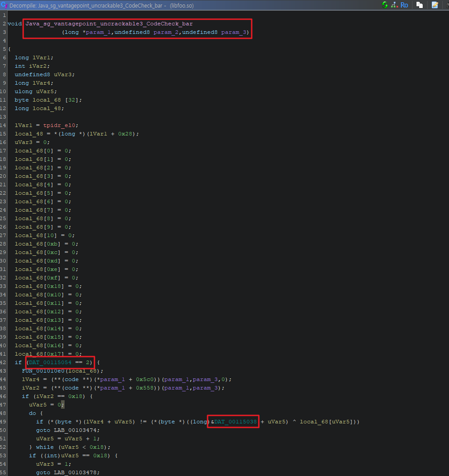Click 'uVar5' in 'ulong uVar5;' declaration

click(x=45, y=92)
